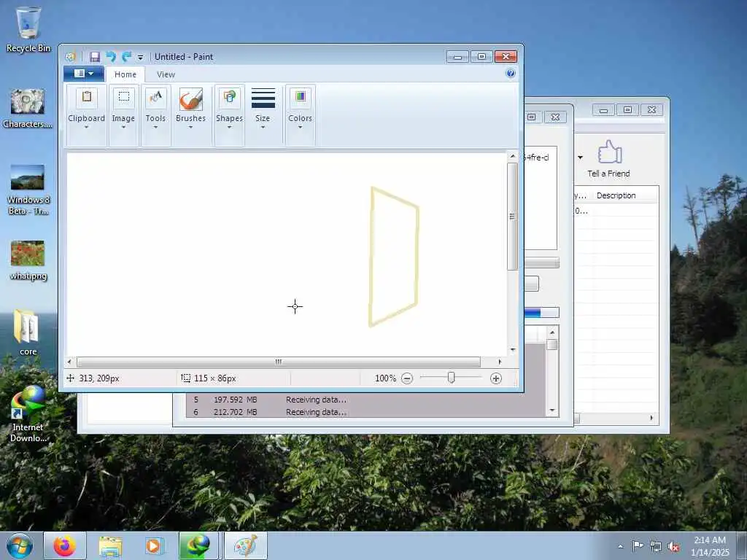Switch to the View ribbon tab
This screenshot has height=560, width=747.
click(x=166, y=74)
